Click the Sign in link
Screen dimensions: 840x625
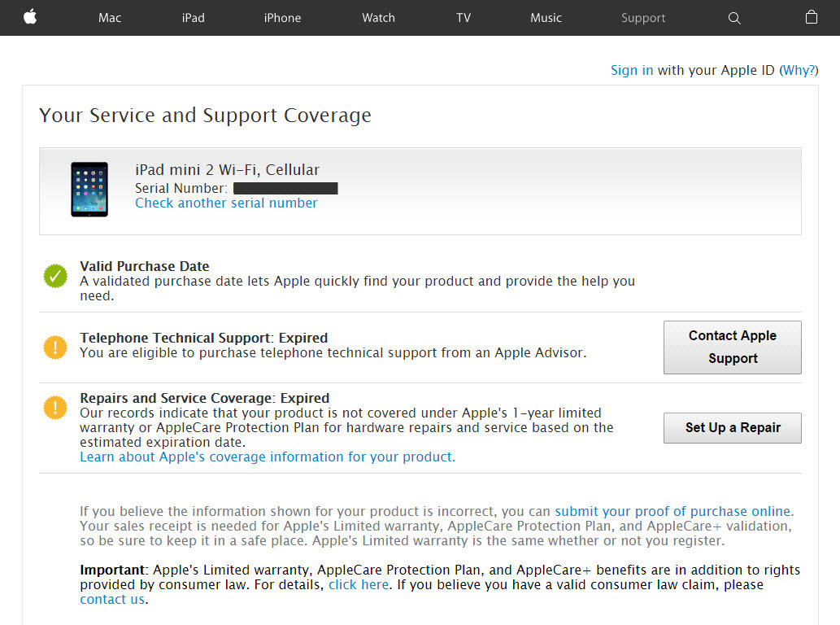pyautogui.click(x=632, y=71)
